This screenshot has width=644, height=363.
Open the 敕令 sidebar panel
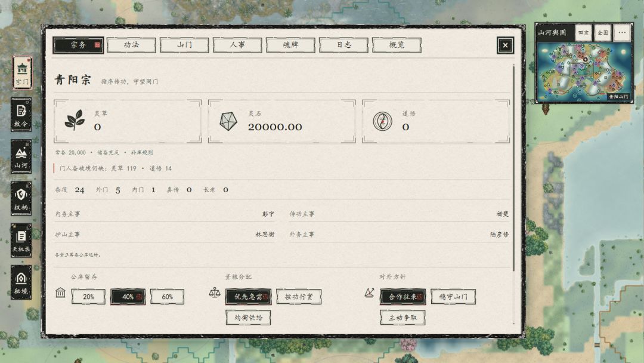point(21,115)
